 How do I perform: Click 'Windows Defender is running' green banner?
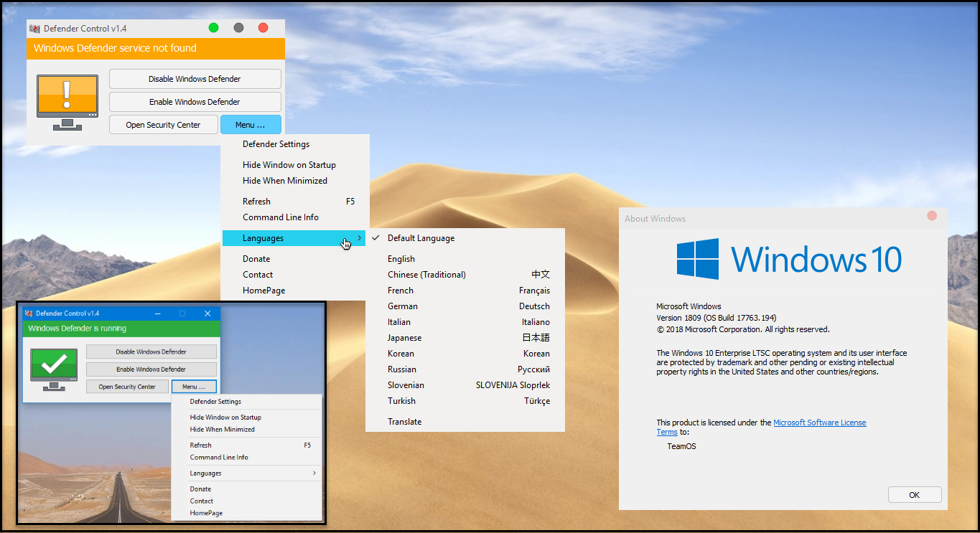[121, 329]
